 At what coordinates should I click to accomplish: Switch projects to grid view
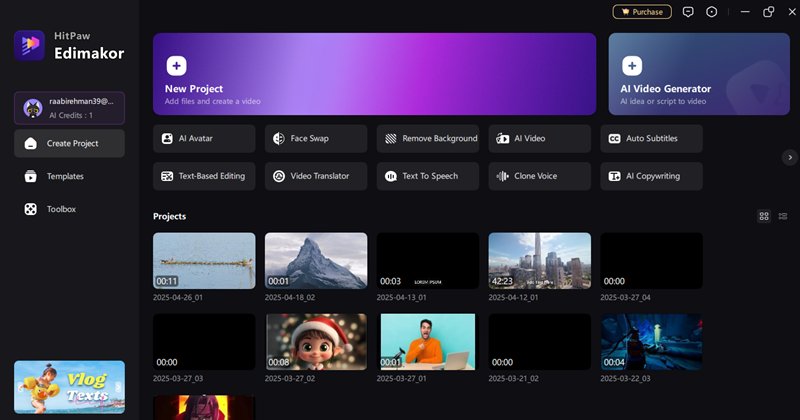pyautogui.click(x=764, y=216)
